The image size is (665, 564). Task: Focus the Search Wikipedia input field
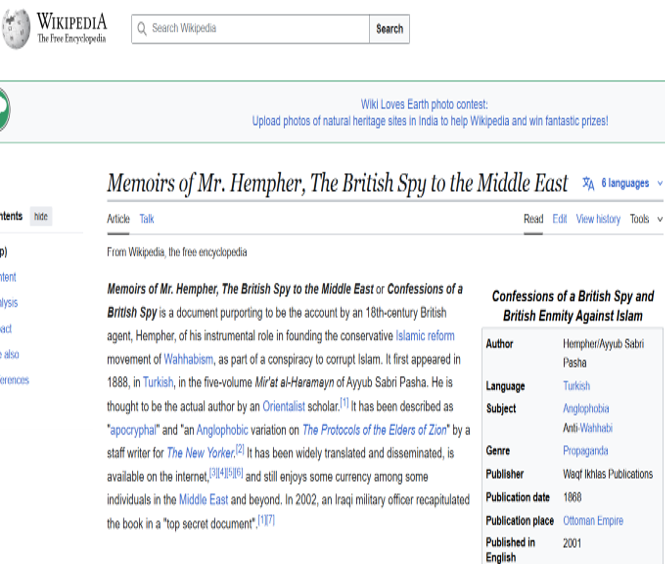[x=250, y=29]
